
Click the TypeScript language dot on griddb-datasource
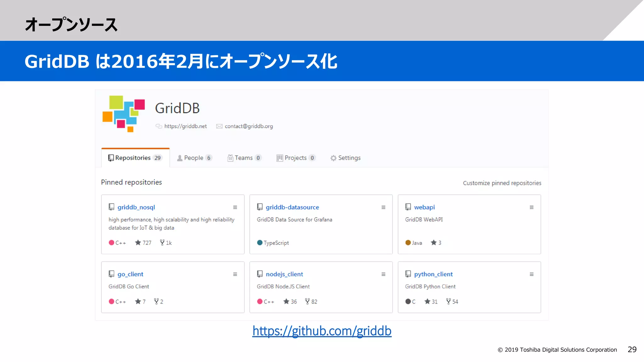point(260,243)
